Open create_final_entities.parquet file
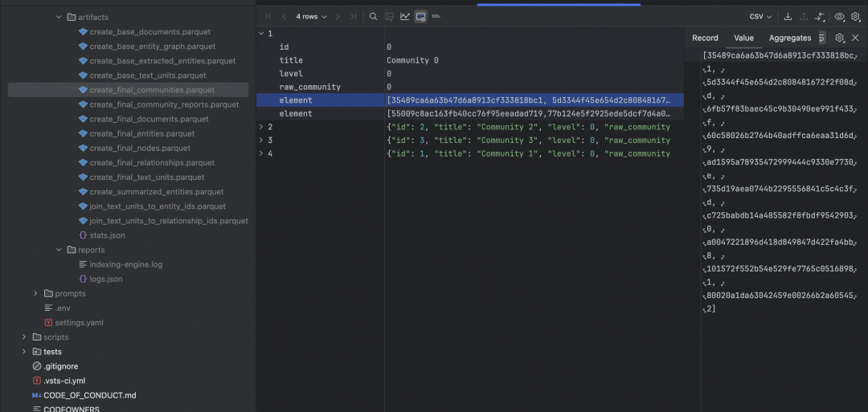The width and height of the screenshot is (868, 412). pos(141,133)
